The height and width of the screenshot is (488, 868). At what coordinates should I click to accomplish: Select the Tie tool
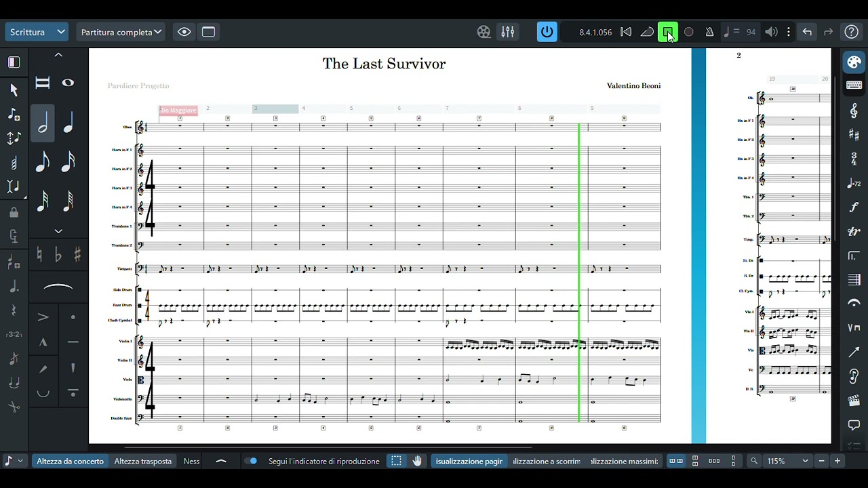point(14,383)
